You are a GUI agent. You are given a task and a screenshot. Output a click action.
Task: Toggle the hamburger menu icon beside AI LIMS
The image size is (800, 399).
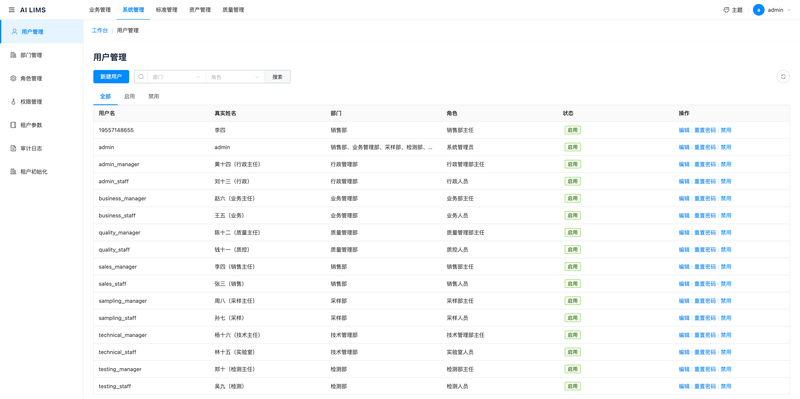coord(12,10)
